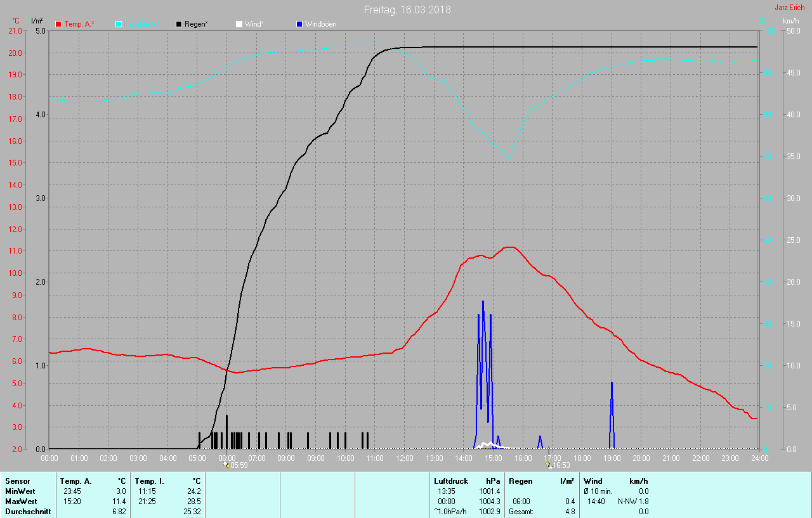Click the blue Windböen legend swatch

[299, 24]
